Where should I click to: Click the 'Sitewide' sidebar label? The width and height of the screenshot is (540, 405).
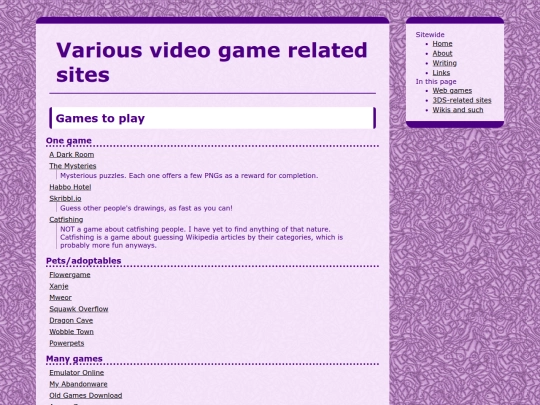(430, 35)
